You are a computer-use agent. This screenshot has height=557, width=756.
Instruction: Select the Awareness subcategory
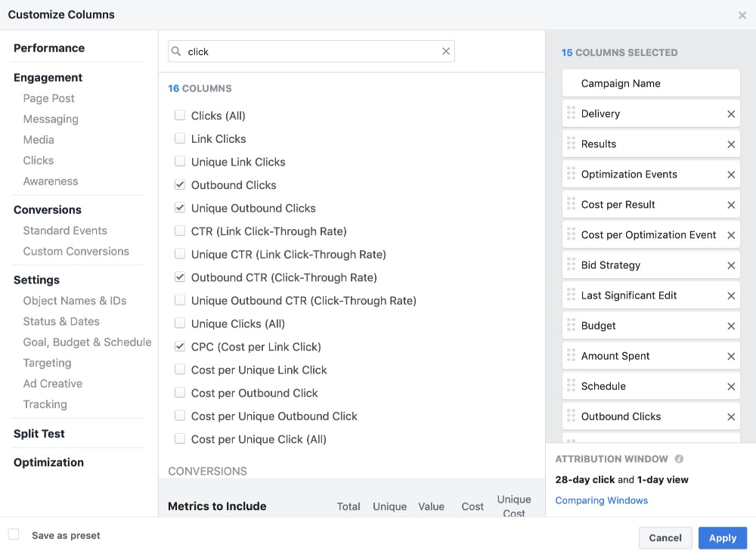pyautogui.click(x=51, y=181)
